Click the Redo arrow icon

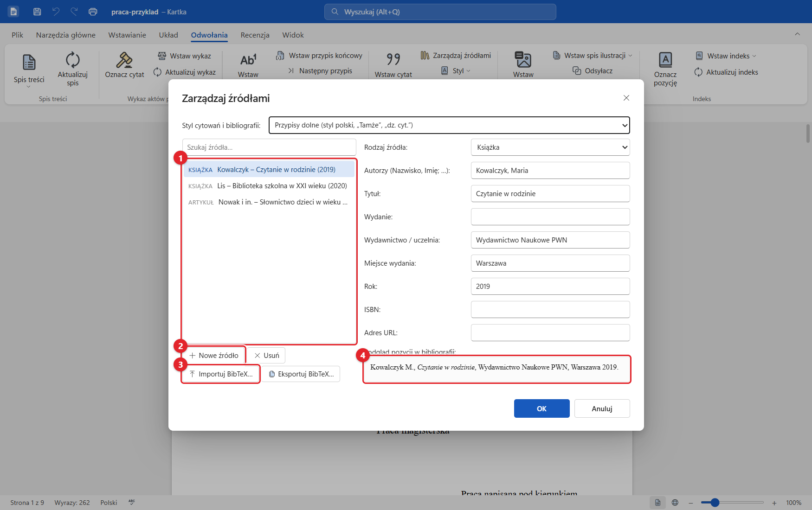[74, 12]
